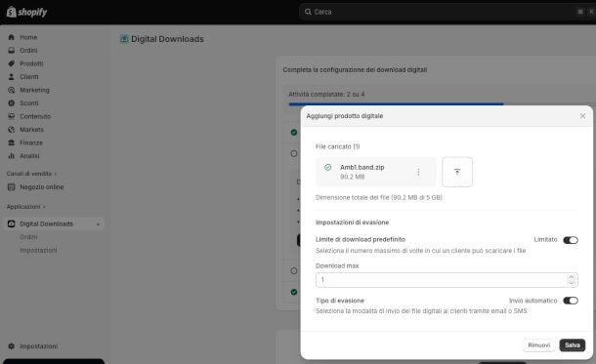The image size is (596, 364).
Task: Open Finanze in the sidebar
Action: coord(31,142)
